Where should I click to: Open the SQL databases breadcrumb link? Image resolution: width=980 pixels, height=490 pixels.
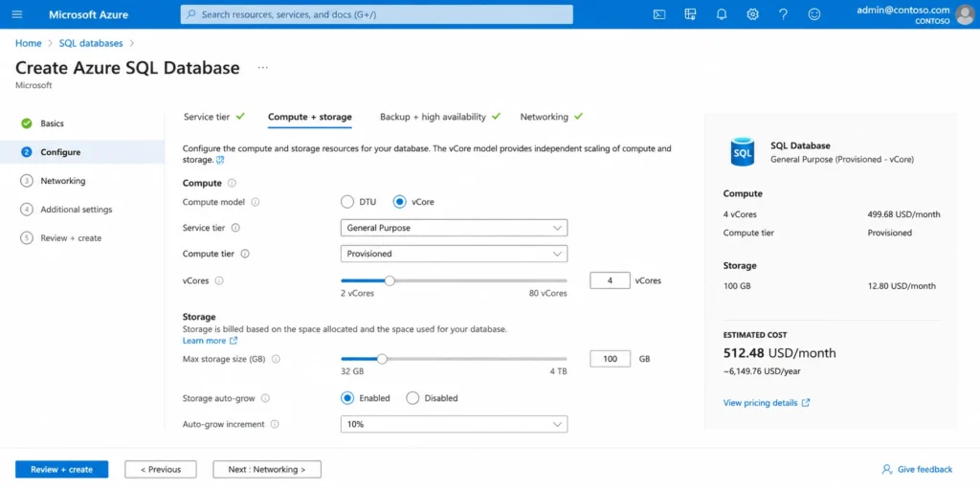click(x=91, y=43)
